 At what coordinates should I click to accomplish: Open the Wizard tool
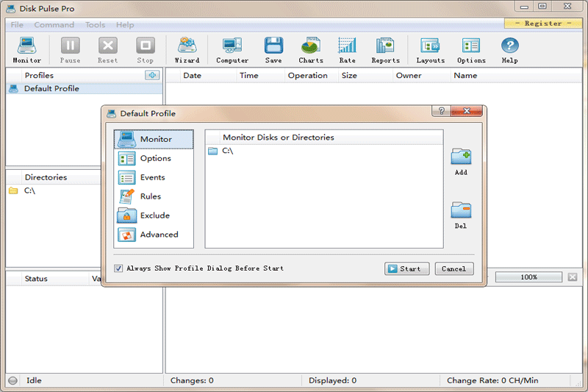point(187,50)
